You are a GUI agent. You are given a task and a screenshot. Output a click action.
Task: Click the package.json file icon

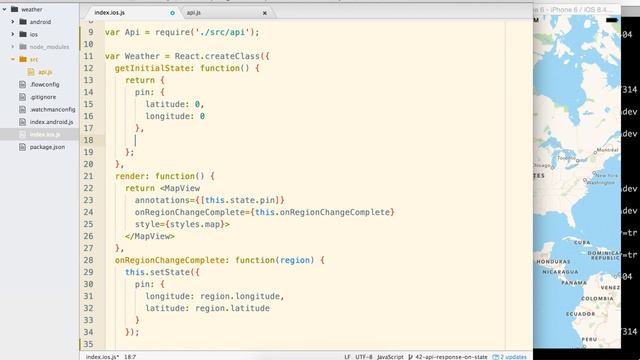[22, 147]
